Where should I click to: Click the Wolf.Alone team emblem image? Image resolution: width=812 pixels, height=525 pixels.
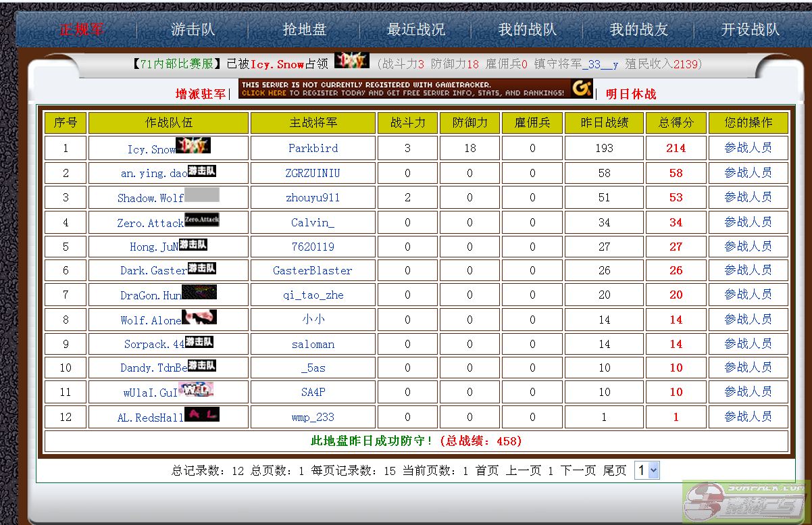pyautogui.click(x=199, y=318)
